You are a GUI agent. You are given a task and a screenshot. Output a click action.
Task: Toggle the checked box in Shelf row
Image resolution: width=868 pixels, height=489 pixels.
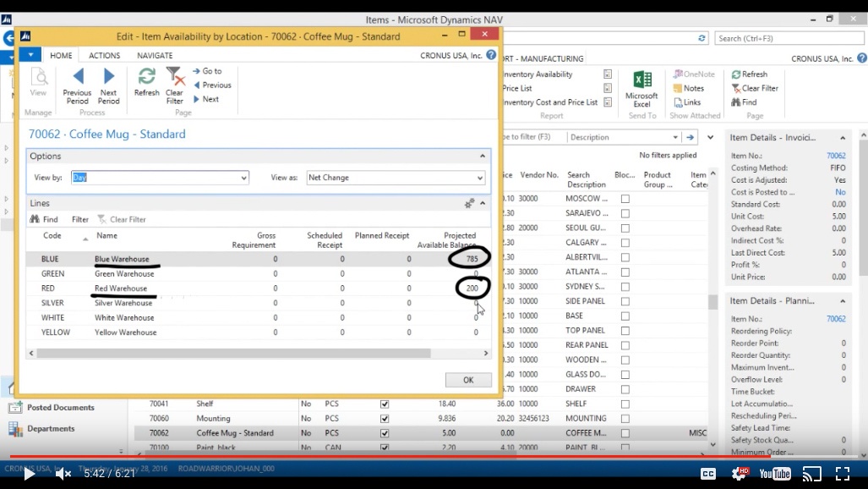(x=385, y=404)
